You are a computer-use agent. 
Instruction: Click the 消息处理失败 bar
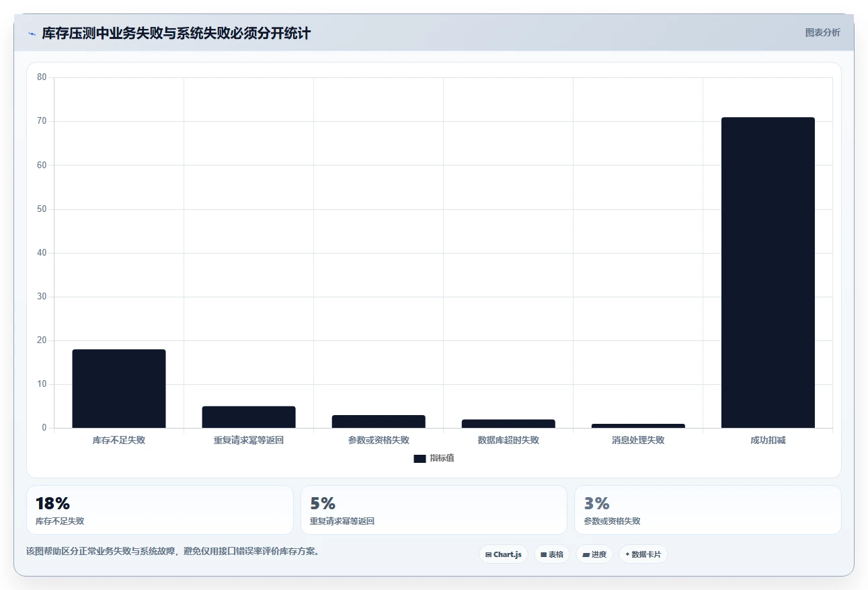(638, 426)
